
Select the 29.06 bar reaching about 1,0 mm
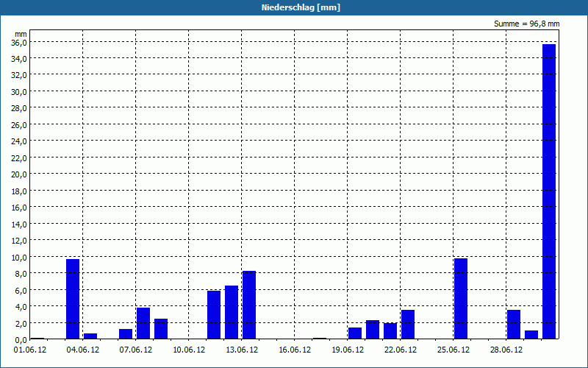tap(531, 335)
